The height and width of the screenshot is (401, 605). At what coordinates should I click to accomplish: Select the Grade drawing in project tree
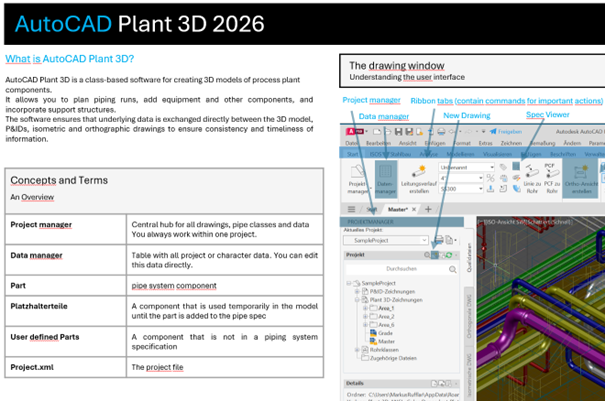point(381,333)
